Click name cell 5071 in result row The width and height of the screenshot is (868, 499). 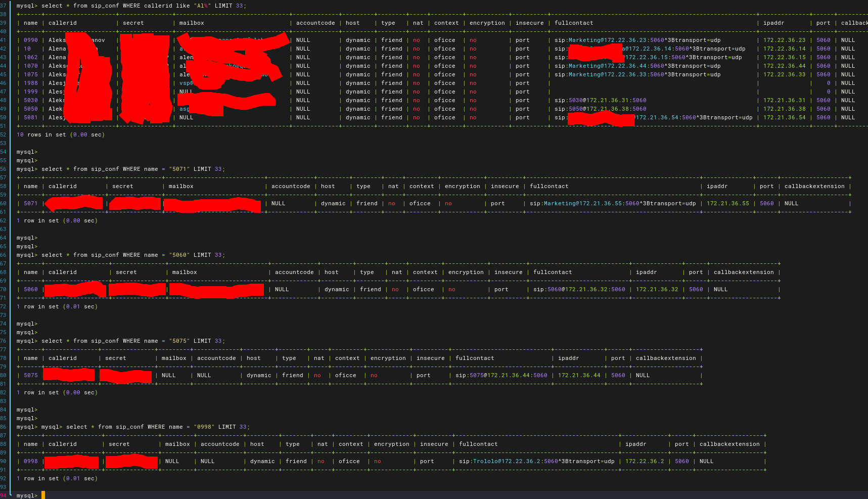pyautogui.click(x=30, y=203)
